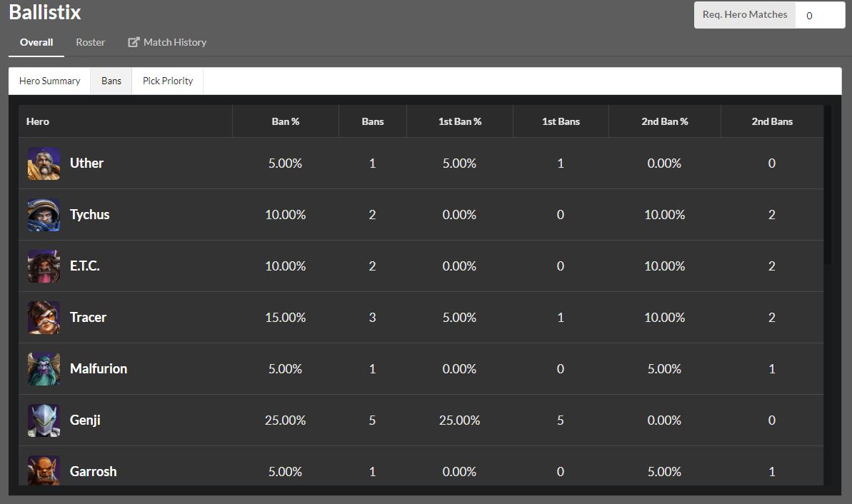Sort table by 2nd Bans header
Viewport: 852px width, 504px height.
[x=772, y=121]
